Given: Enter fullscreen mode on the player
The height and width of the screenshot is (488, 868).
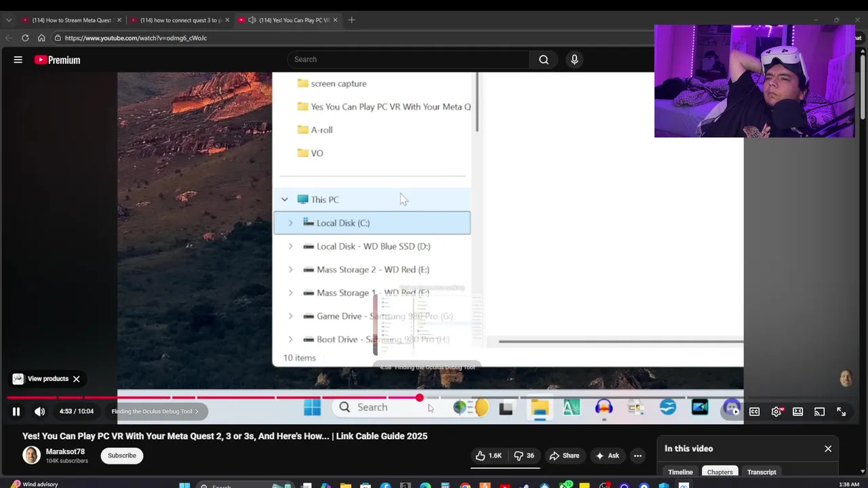Looking at the screenshot, I should [841, 411].
